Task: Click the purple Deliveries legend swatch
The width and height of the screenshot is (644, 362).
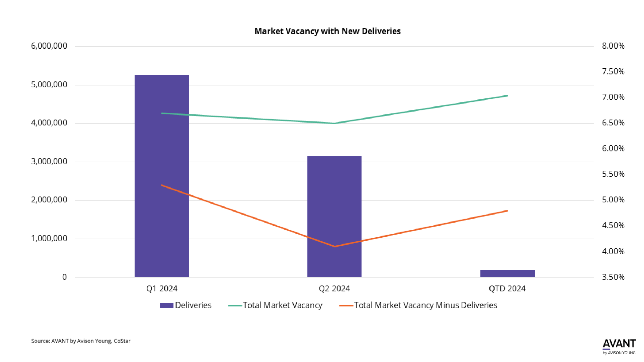Action: 167,305
